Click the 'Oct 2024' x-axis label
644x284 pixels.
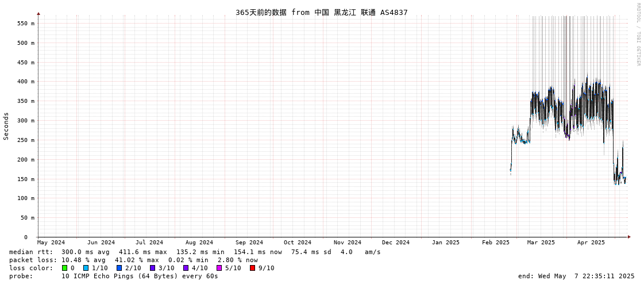tap(298, 243)
